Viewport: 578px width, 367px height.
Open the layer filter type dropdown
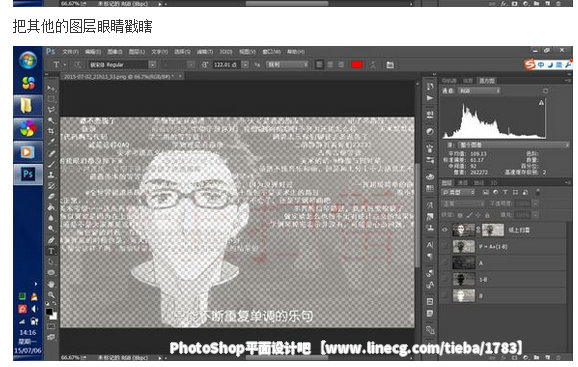click(458, 192)
